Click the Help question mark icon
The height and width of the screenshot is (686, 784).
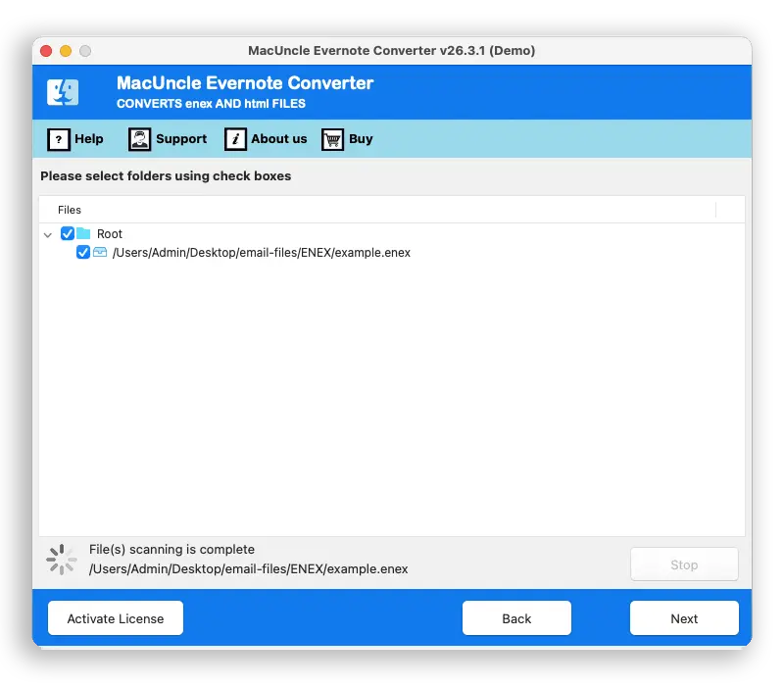tap(59, 139)
